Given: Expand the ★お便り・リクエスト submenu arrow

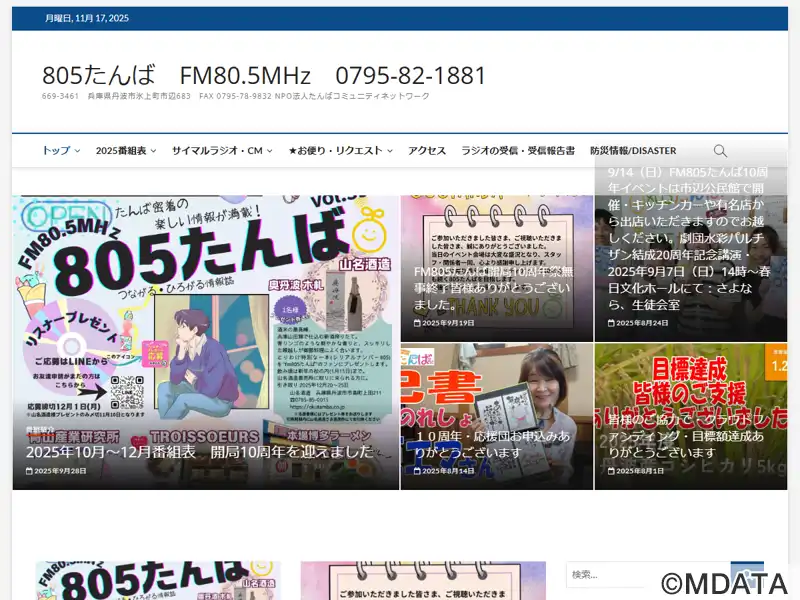Looking at the screenshot, I should 390,151.
